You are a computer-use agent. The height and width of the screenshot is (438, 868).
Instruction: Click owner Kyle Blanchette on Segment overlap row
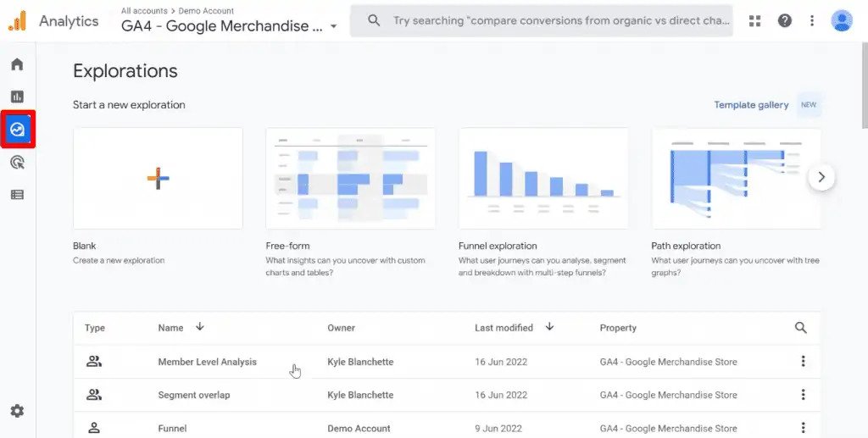pos(360,395)
